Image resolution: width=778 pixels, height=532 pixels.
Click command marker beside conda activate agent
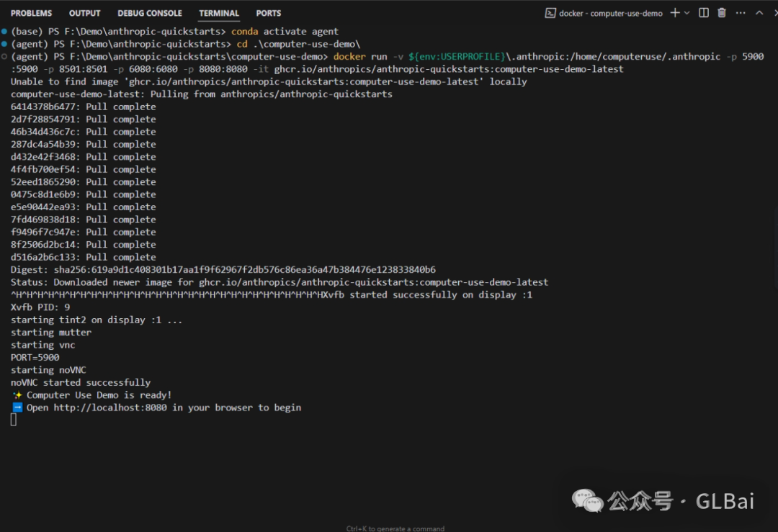click(x=4, y=32)
